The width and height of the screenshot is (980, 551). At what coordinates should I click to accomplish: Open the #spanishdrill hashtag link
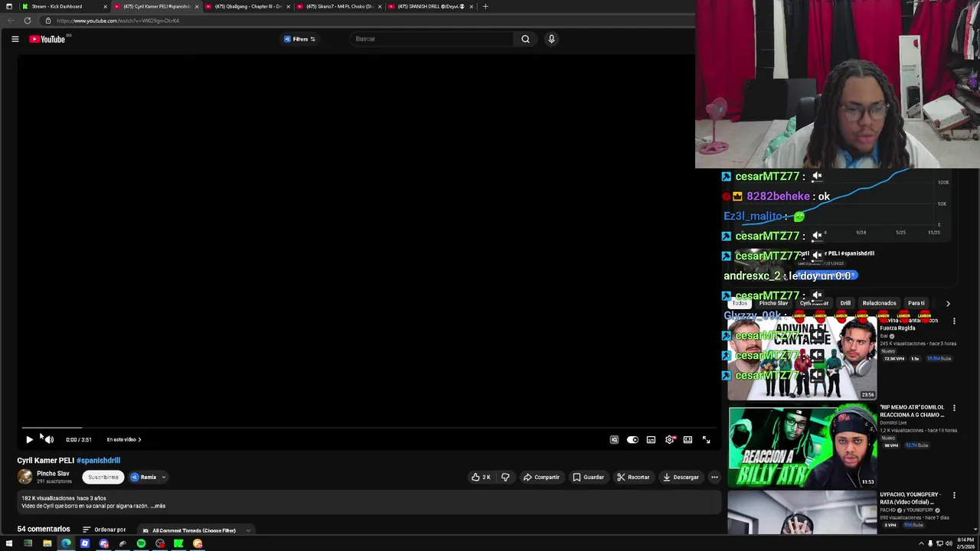click(x=98, y=461)
